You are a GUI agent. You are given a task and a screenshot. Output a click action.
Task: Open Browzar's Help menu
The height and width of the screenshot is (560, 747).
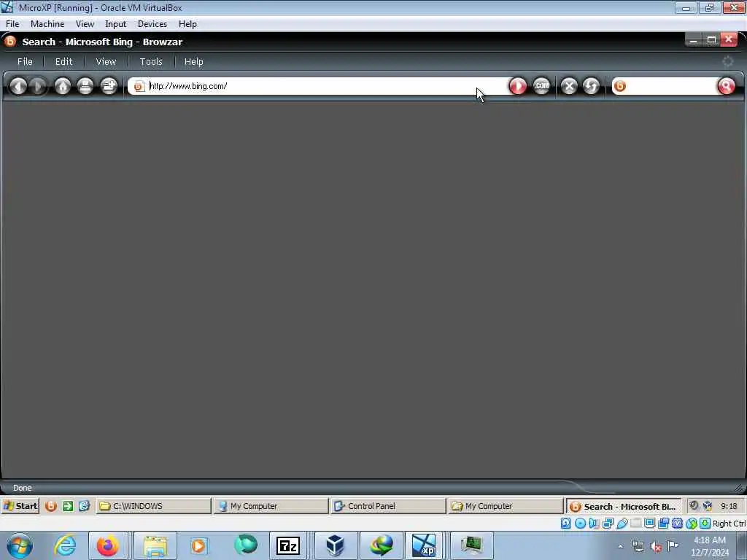coord(194,61)
